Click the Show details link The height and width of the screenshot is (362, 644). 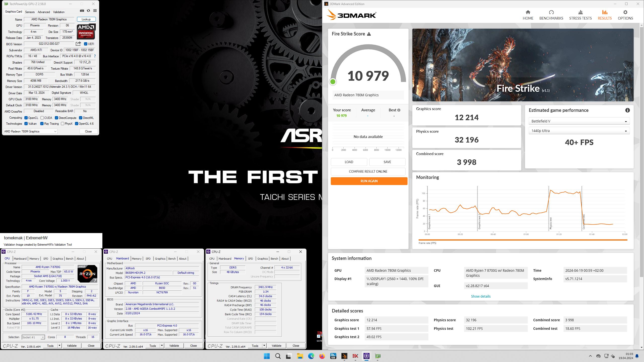[x=480, y=296]
